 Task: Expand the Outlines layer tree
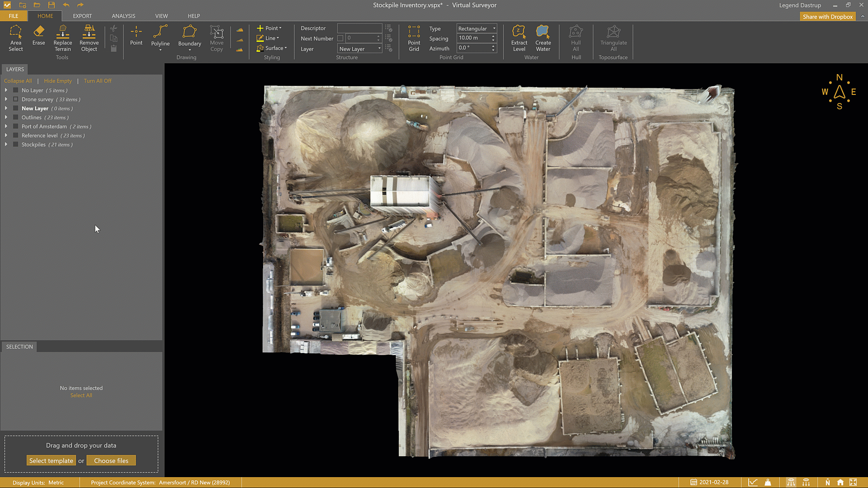tap(6, 117)
